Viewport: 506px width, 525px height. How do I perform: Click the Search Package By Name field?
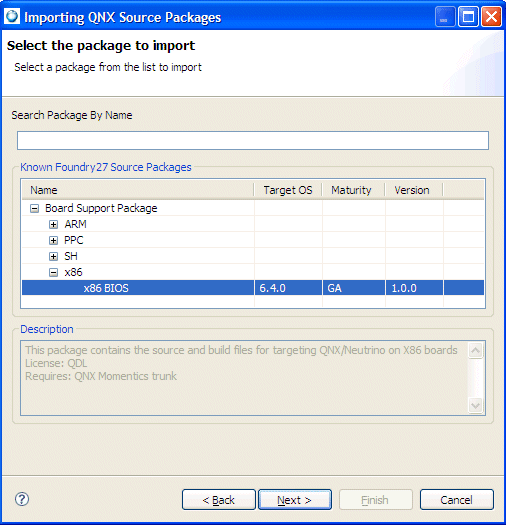point(253,140)
